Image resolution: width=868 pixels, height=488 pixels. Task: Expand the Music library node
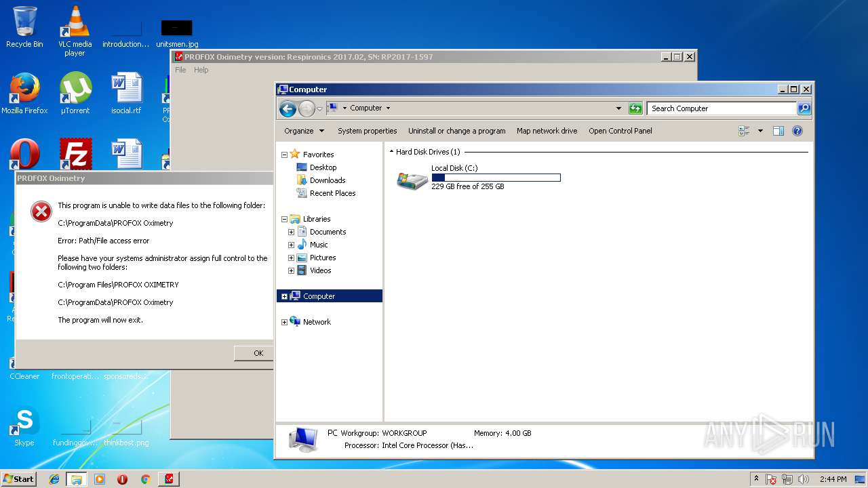pyautogui.click(x=291, y=245)
